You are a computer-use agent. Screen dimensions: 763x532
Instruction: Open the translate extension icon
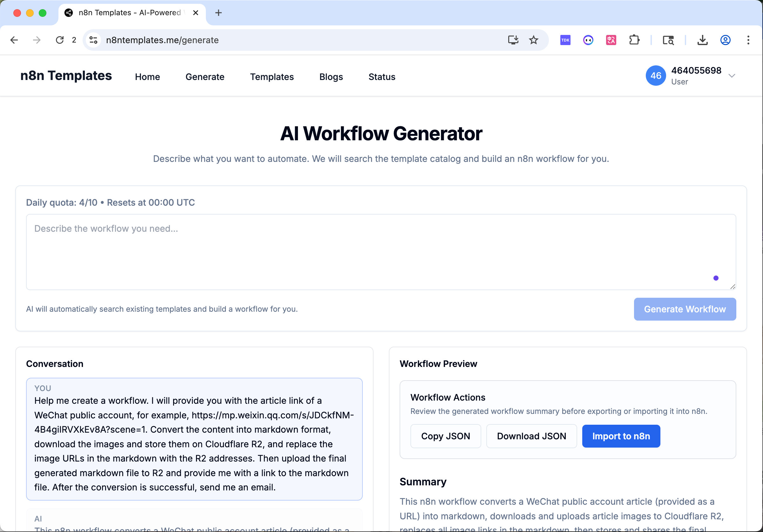(x=611, y=40)
